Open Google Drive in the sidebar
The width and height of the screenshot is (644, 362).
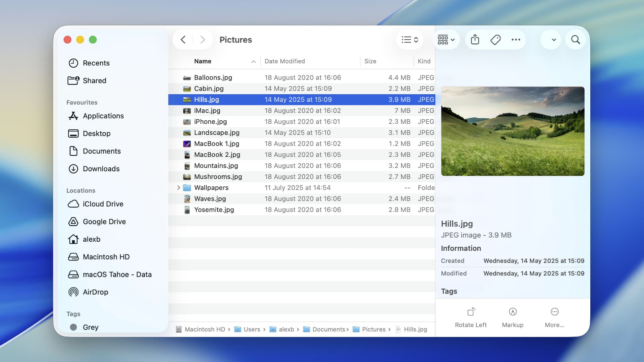point(105,222)
